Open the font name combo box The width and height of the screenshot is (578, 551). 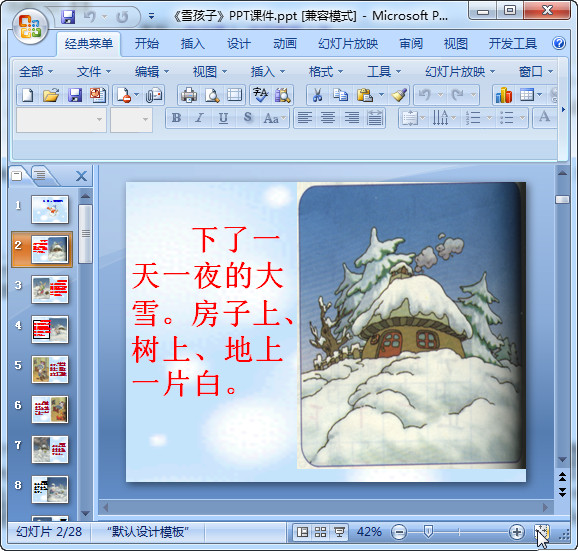tap(61, 120)
